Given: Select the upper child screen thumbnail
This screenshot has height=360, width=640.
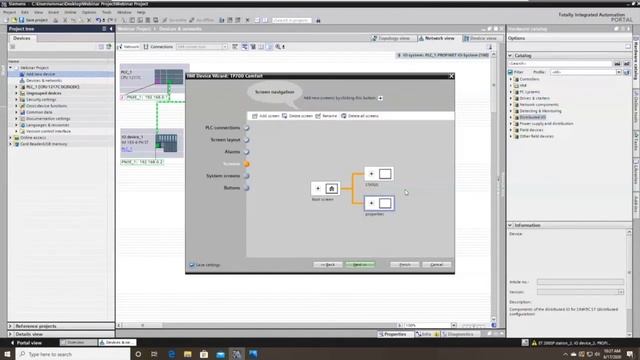Looking at the screenshot, I should (385, 174).
